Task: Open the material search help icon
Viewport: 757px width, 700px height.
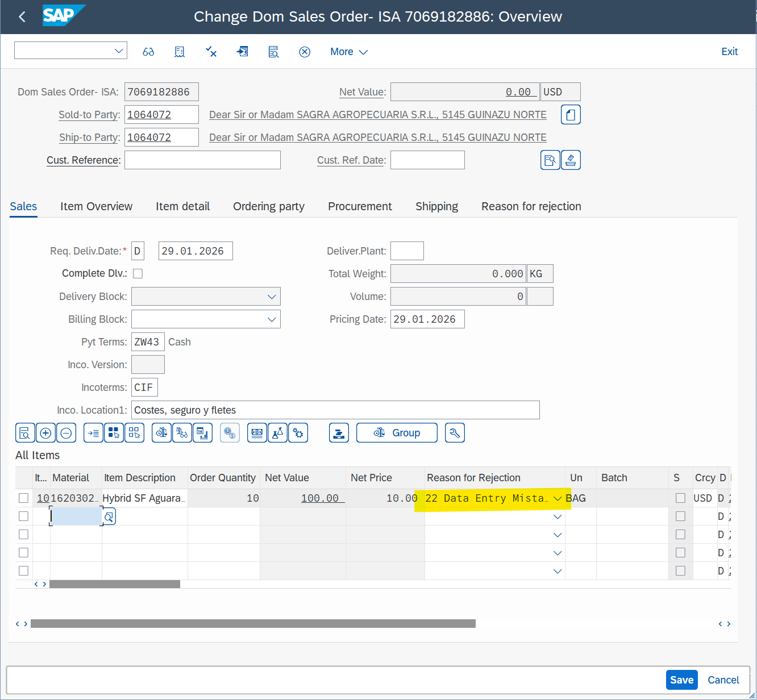Action: [109, 516]
